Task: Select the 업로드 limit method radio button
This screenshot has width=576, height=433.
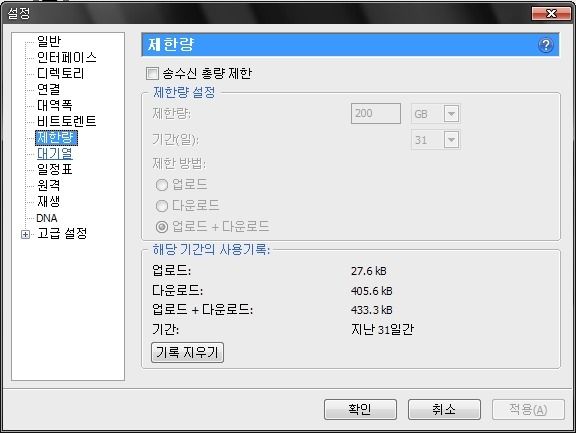Action: [x=162, y=185]
